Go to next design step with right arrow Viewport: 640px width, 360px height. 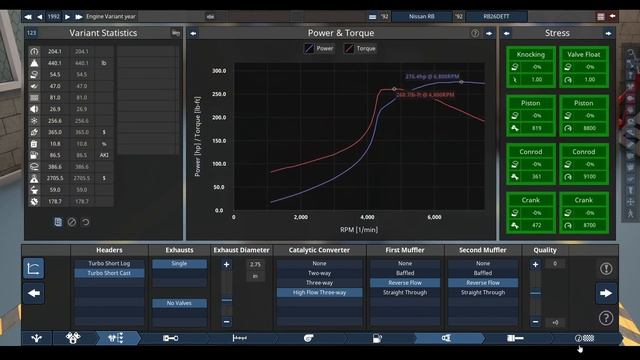point(606,293)
